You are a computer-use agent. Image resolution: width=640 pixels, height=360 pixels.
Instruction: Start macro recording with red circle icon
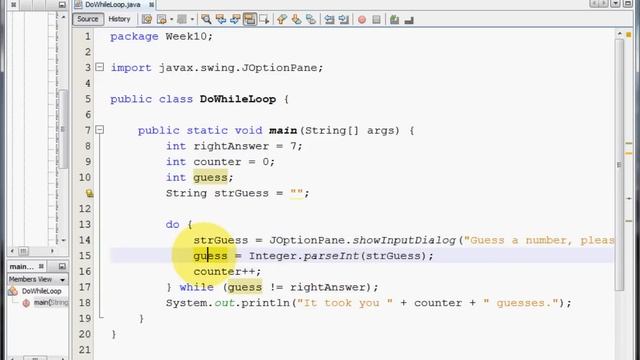coord(362,20)
